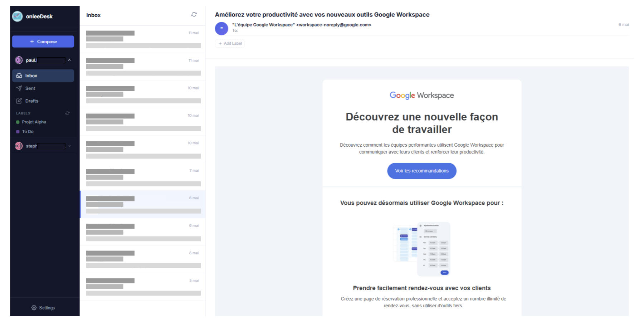Screen dimensions: 644x322
Task: Click the Inbox list header title
Action: [x=93, y=15]
